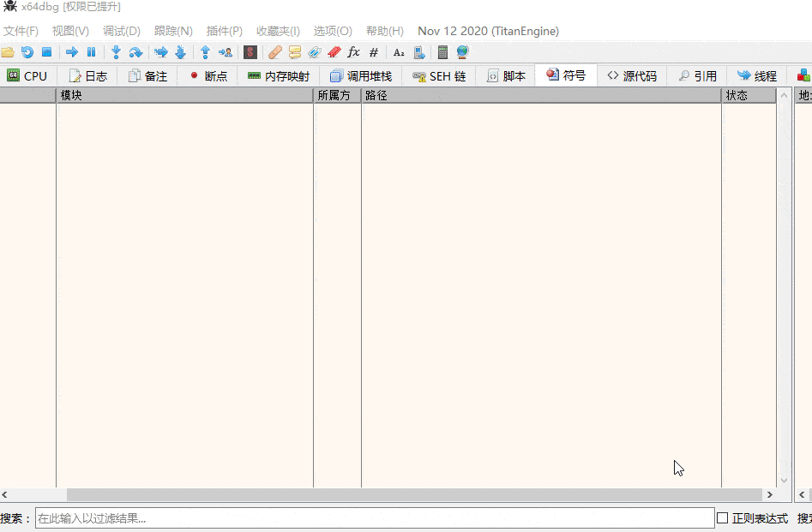This screenshot has height=532, width=812.
Task: Click the Stop debugging square icon
Action: (46, 52)
